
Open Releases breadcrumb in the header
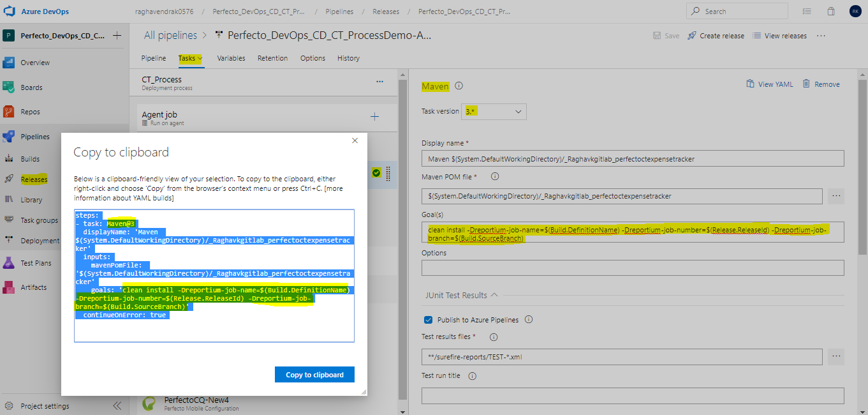tap(386, 11)
